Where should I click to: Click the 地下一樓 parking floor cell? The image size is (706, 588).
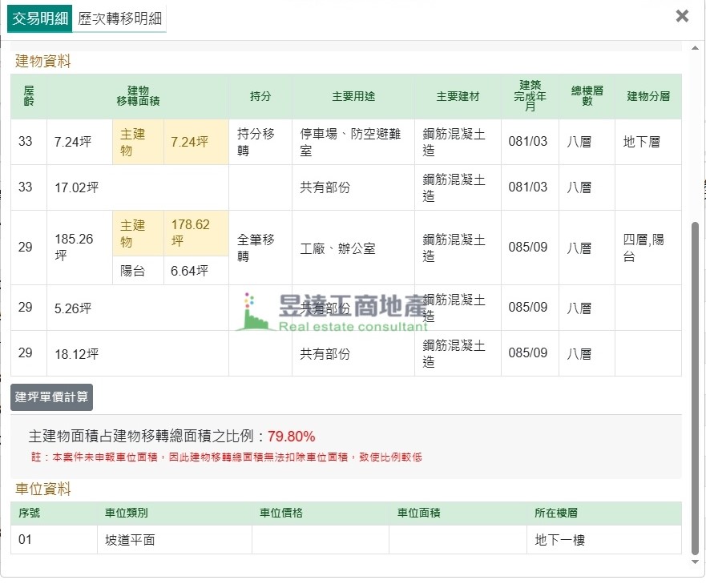(559, 540)
